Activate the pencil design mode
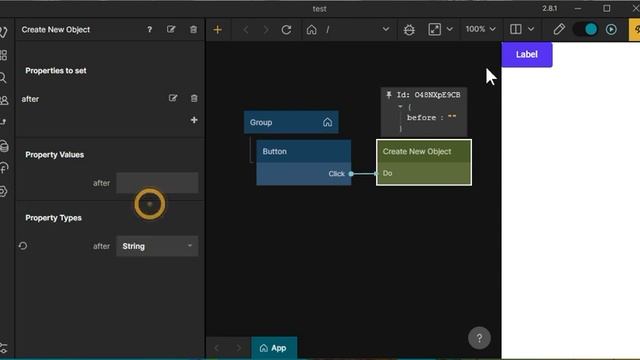This screenshot has height=360, width=640. point(559,29)
